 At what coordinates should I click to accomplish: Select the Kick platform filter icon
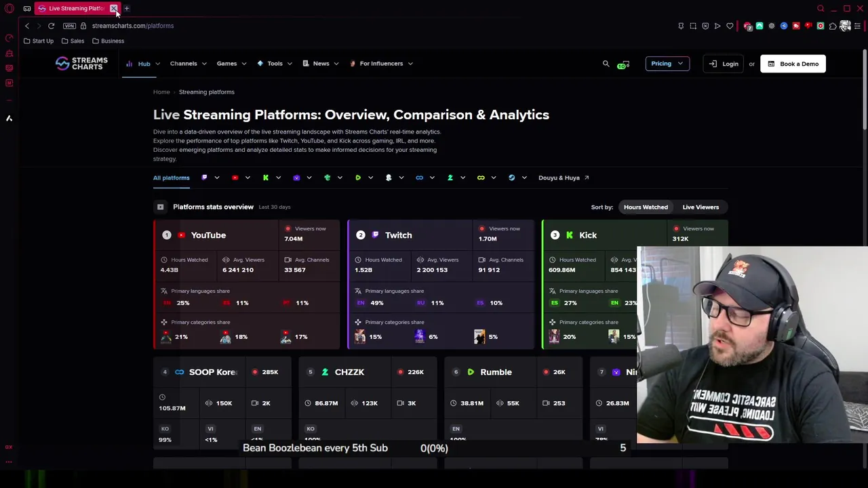pyautogui.click(x=266, y=178)
